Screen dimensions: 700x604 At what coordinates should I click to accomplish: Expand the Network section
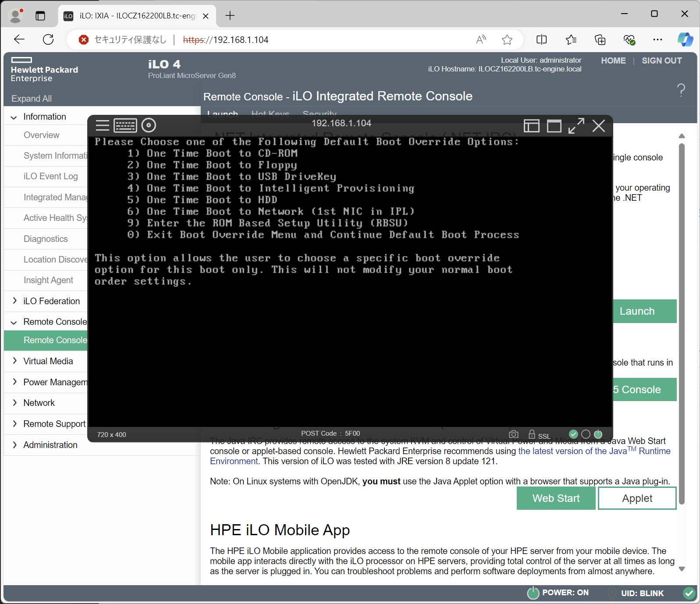(14, 402)
